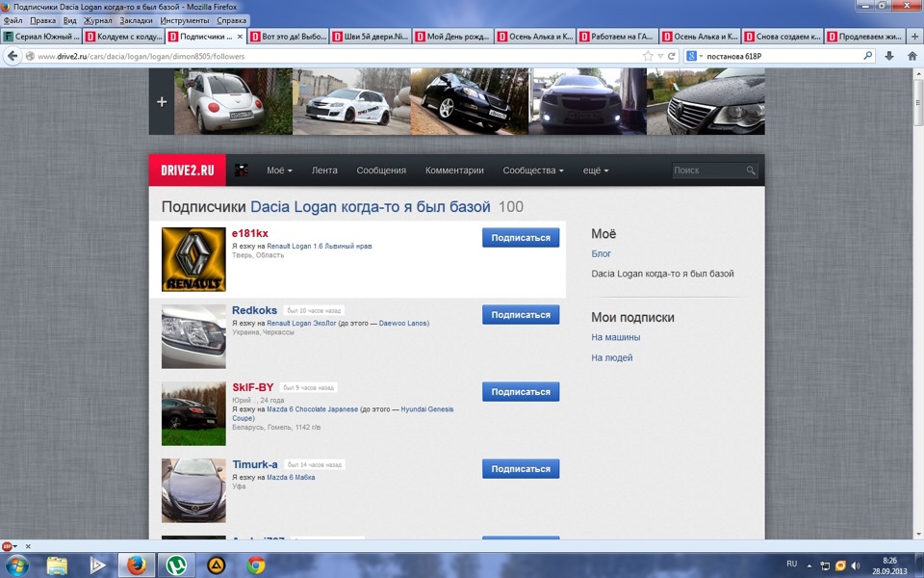This screenshot has height=578, width=924.
Task: Click the search magnifier in site Поиск field
Action: [x=750, y=171]
